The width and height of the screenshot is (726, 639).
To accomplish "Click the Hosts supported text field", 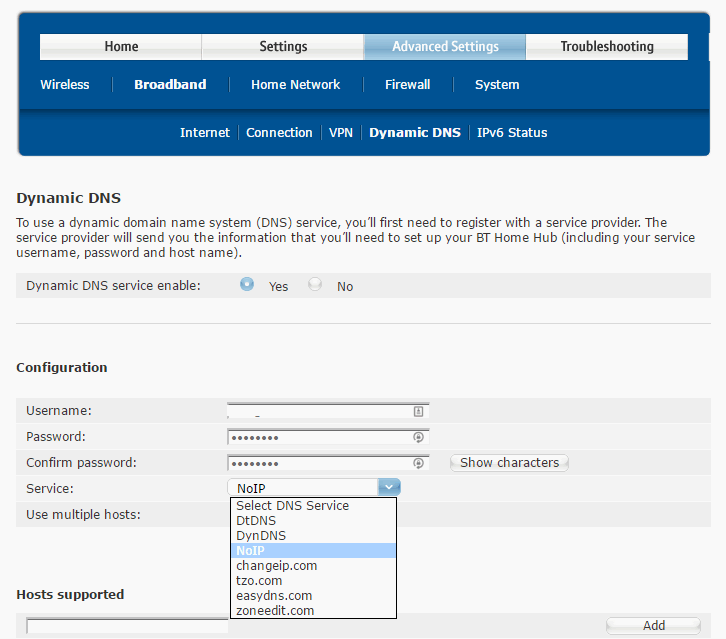I will pyautogui.click(x=127, y=627).
